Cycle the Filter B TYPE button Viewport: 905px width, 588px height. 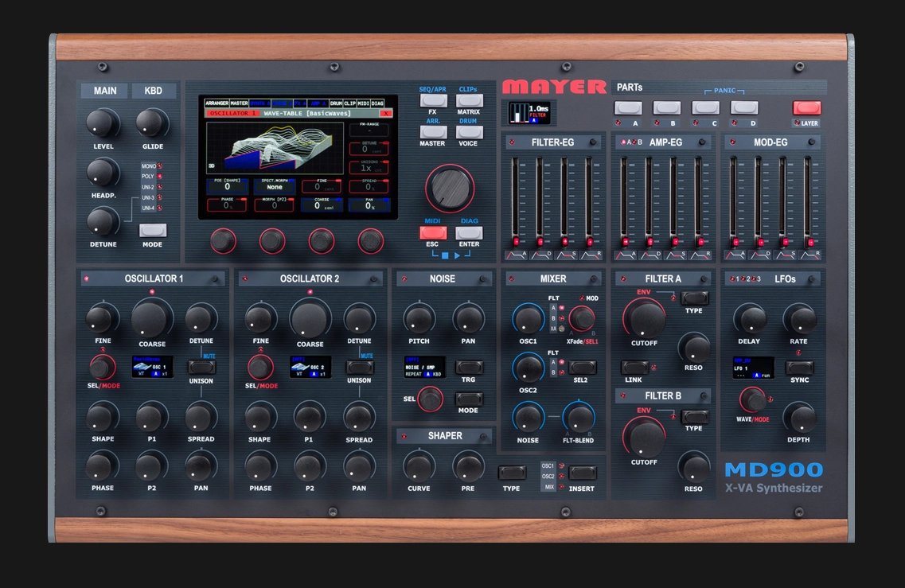tap(694, 416)
